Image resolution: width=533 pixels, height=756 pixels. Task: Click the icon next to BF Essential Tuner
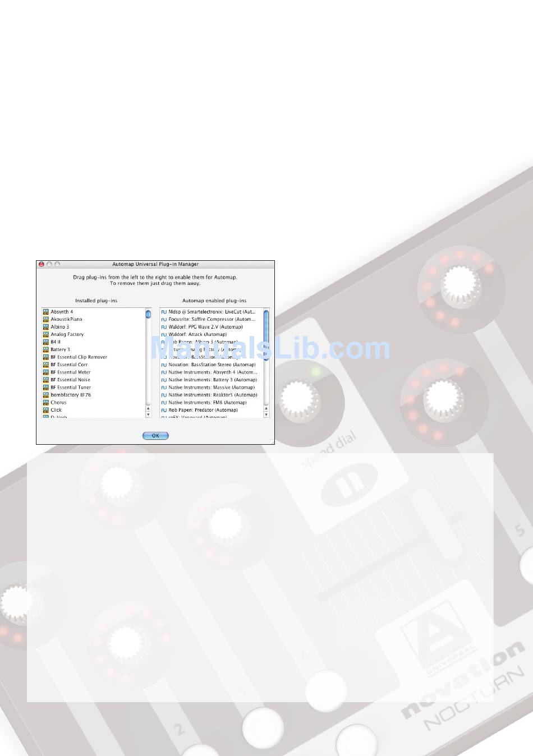pyautogui.click(x=46, y=388)
